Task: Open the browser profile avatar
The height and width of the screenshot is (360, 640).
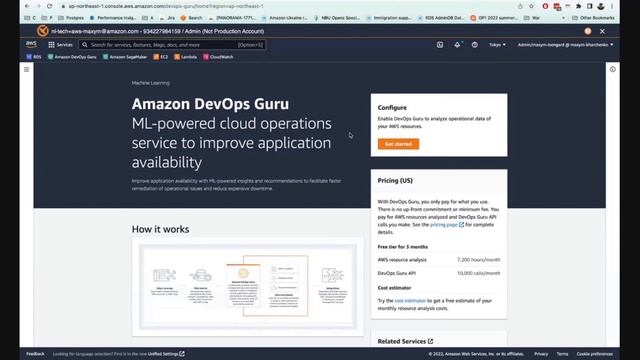Action: click(601, 6)
